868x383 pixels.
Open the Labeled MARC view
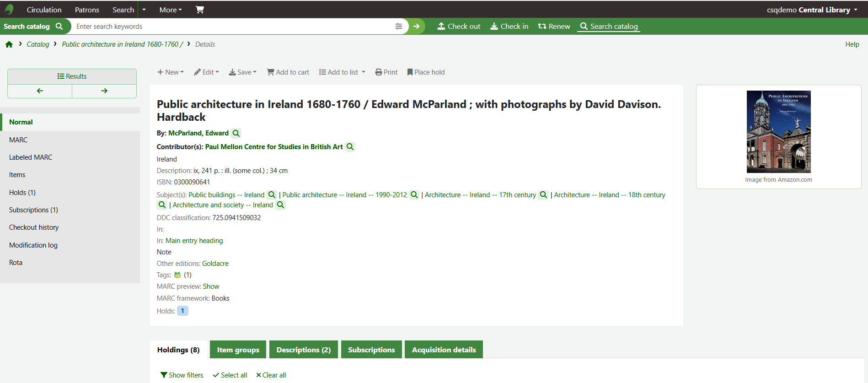[31, 157]
